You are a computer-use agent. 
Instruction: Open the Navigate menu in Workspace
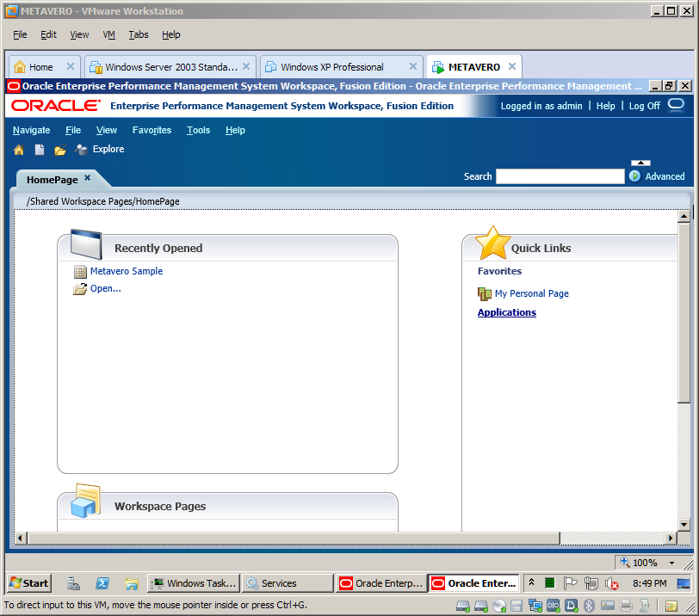point(31,130)
